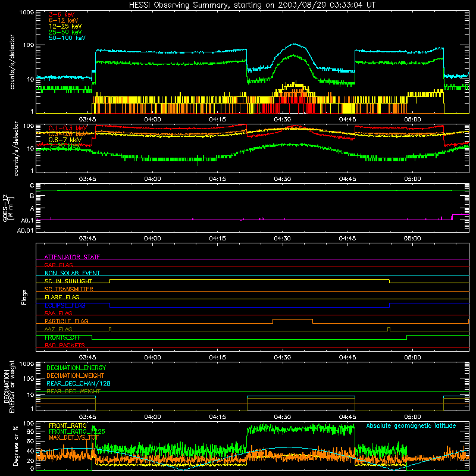Click the Degrees or % axis title
Image resolution: width=476 pixels, height=476 pixels.
click(15, 446)
